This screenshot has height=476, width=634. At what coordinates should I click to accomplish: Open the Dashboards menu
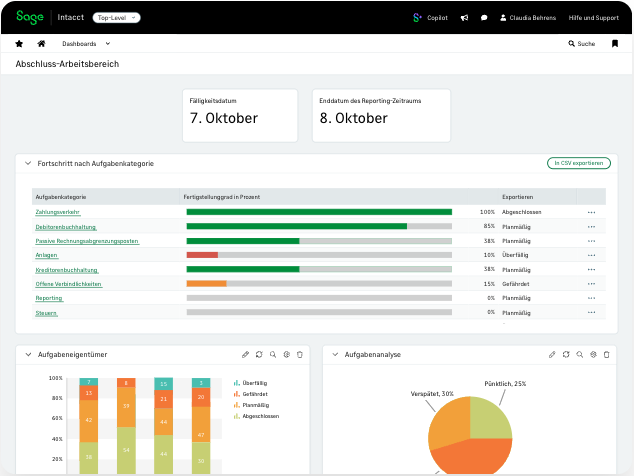pos(86,44)
